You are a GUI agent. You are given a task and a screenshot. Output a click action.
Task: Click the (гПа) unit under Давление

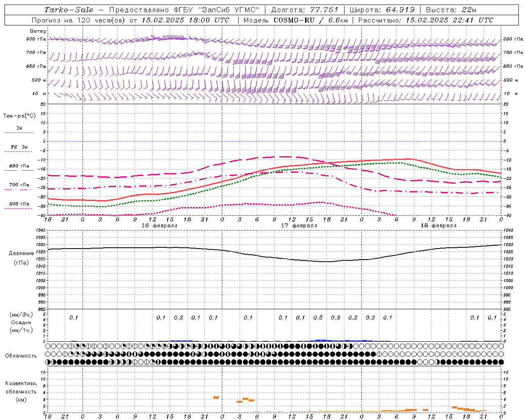(x=21, y=263)
